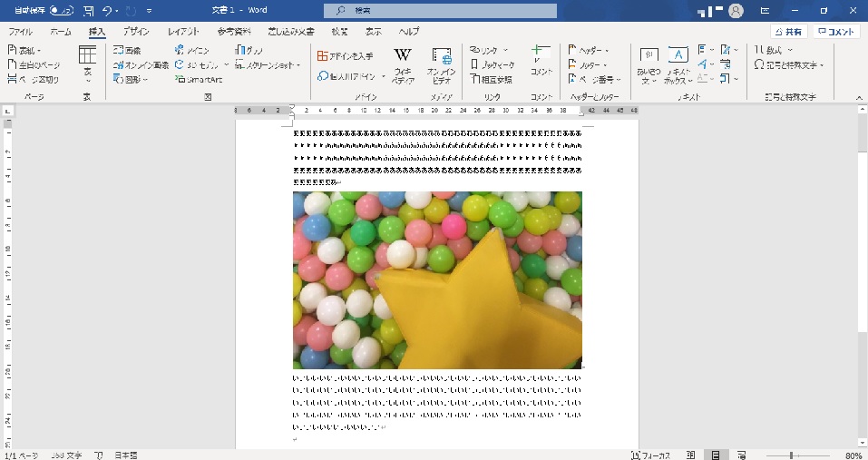The height and width of the screenshot is (460, 868).
Task: Toggle the AutoSave switch
Action: click(61, 11)
